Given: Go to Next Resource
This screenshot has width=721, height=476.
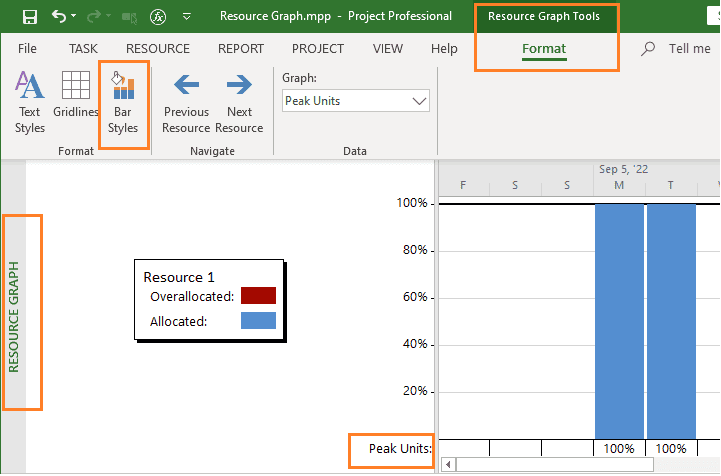Looking at the screenshot, I should 239,104.
